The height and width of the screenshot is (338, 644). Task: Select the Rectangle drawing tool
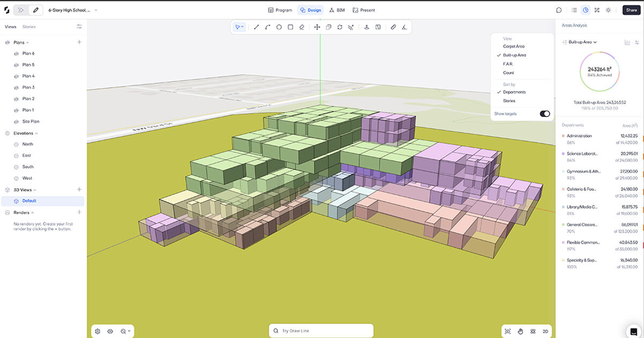290,27
